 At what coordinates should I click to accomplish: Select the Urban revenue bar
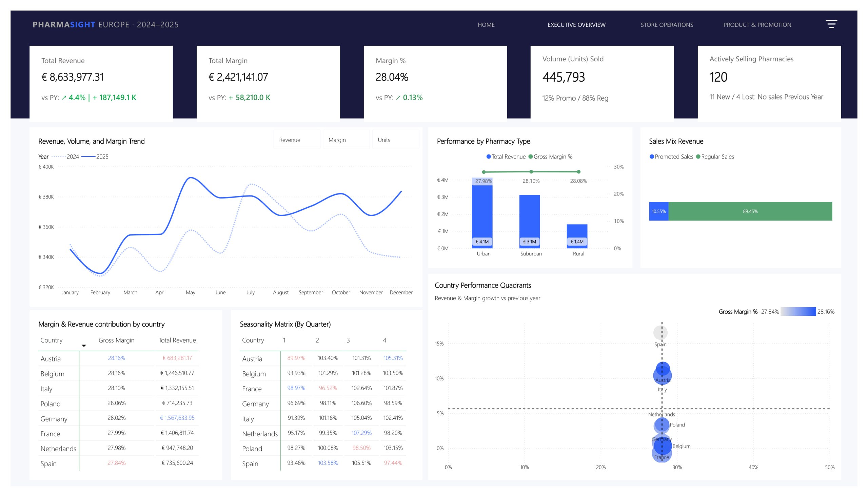pyautogui.click(x=482, y=213)
